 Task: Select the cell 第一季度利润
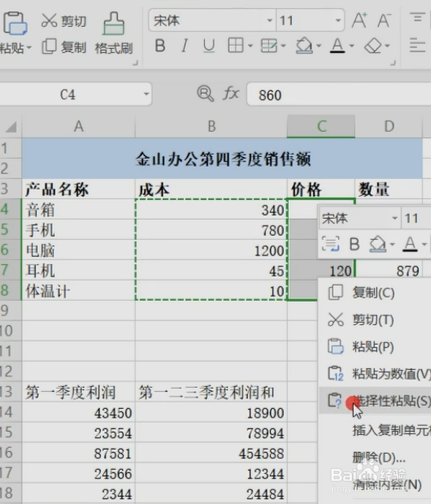coord(79,392)
